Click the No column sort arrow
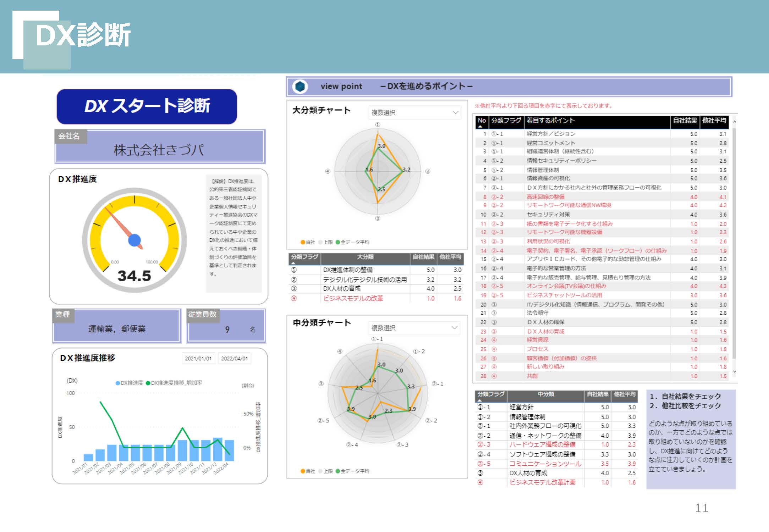Screen dimensions: 769x532 click(480, 126)
